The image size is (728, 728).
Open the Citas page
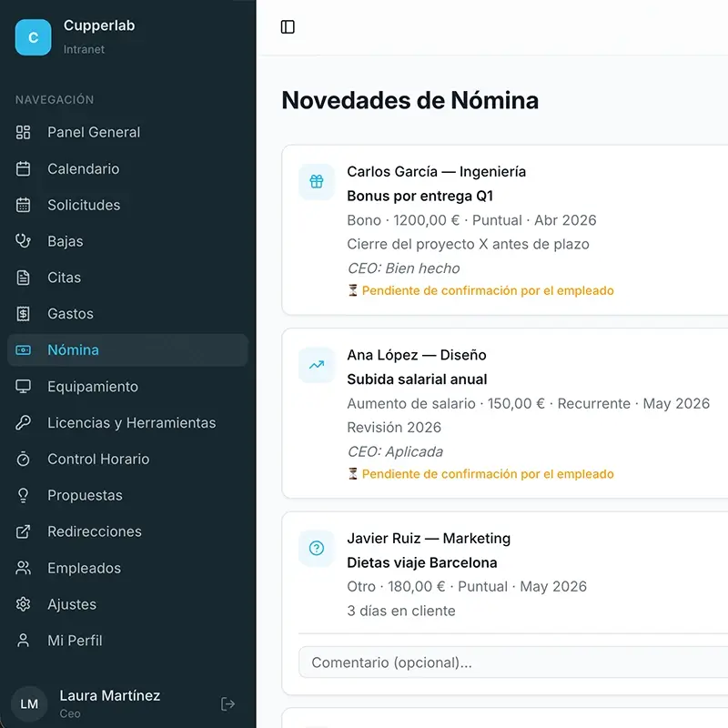[127, 278]
